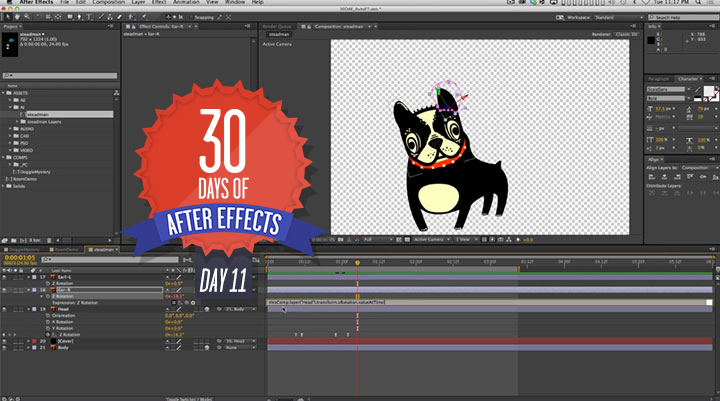Expand the VIDEO folder
Image resolution: width=720 pixels, height=401 pixels.
point(10,150)
